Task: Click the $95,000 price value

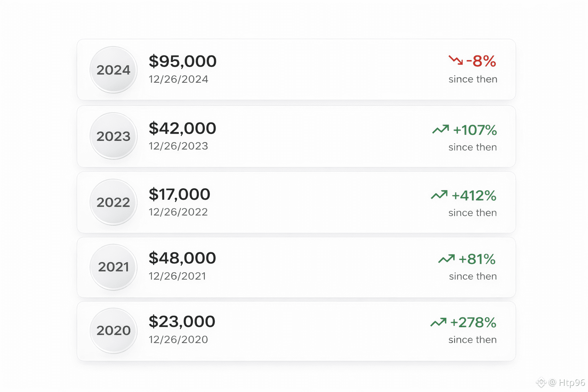Action: coord(183,61)
